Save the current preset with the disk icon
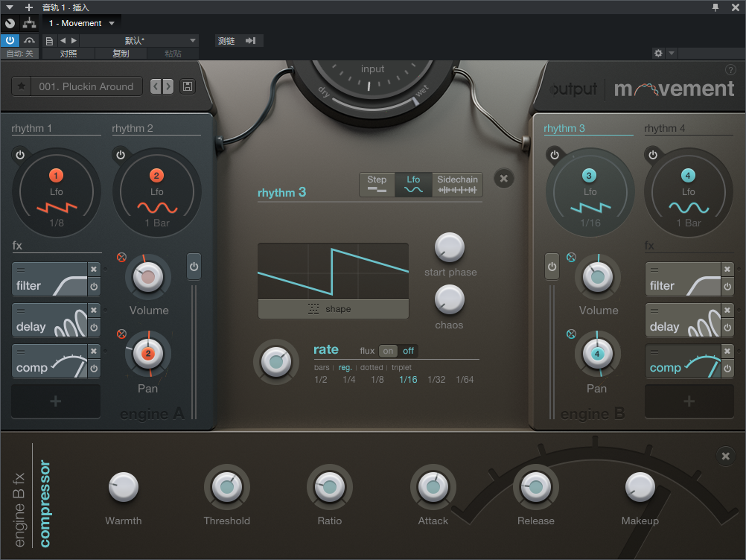Image resolution: width=746 pixels, height=560 pixels. tap(188, 86)
